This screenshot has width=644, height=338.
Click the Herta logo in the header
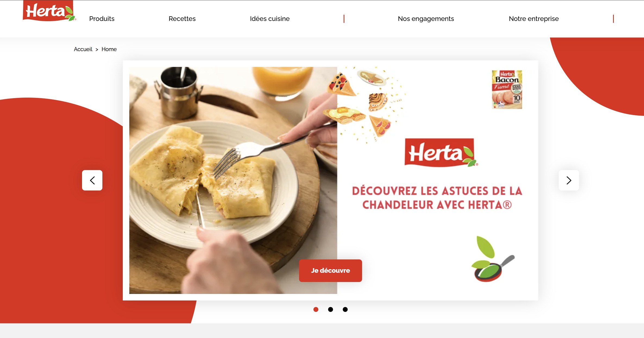49,11
